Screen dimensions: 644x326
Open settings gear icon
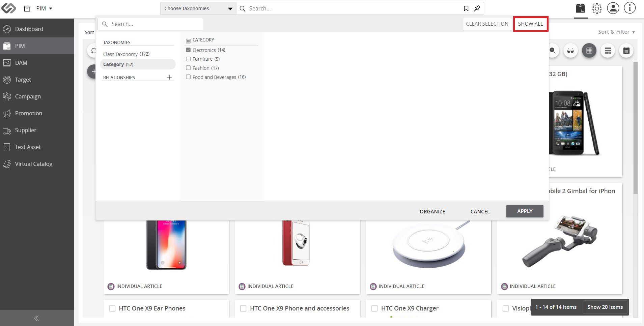click(597, 8)
